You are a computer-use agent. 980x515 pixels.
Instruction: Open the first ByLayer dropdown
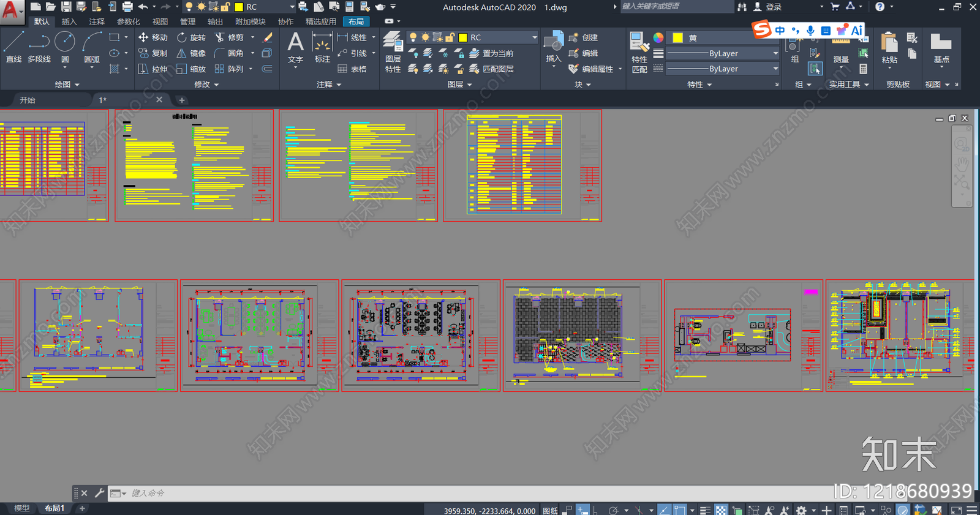tap(723, 53)
